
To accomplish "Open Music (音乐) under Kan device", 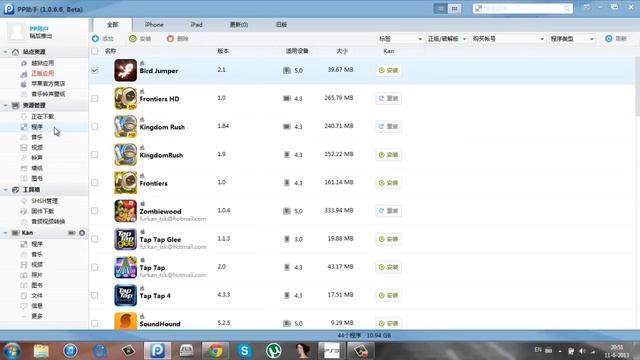I will coord(37,254).
